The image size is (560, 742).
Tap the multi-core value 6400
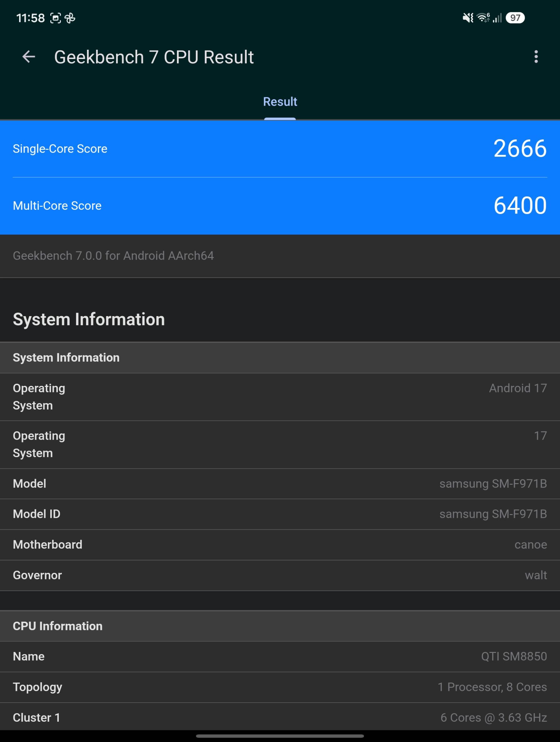520,205
